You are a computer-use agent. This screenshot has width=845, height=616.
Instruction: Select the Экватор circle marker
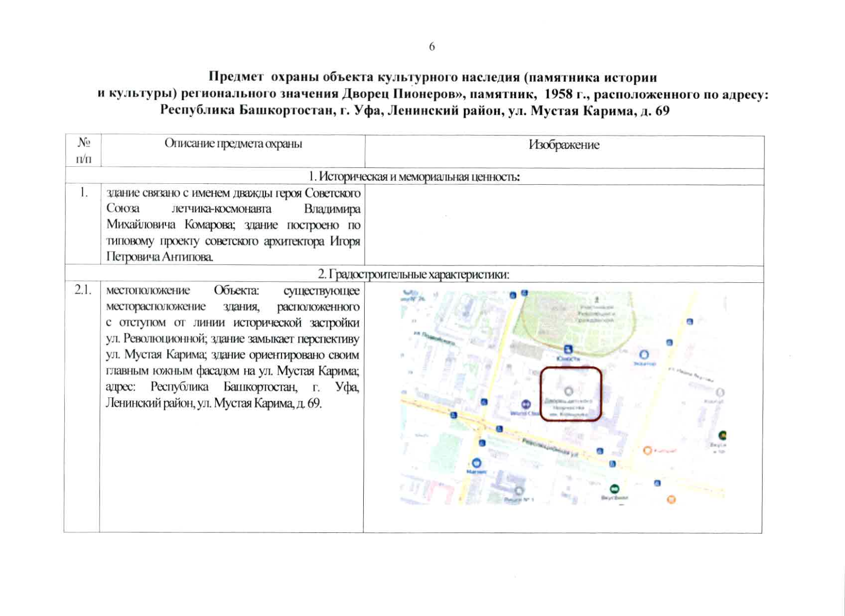coord(644,354)
